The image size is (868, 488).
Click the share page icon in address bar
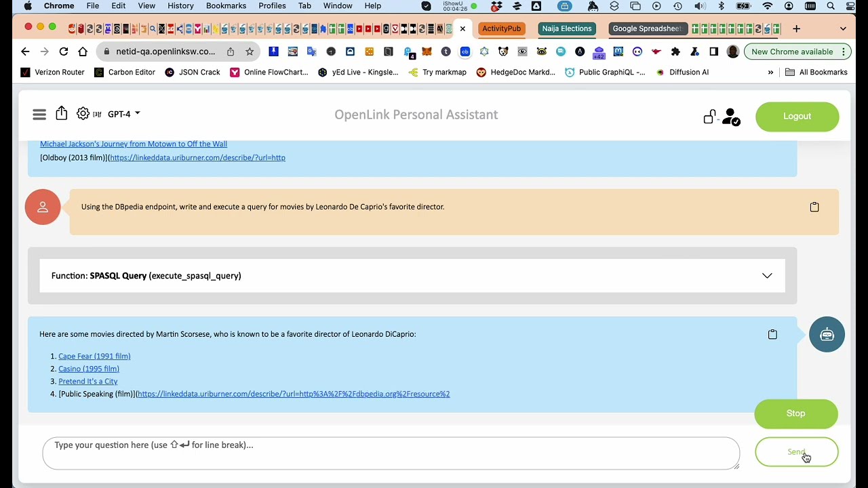click(x=231, y=52)
